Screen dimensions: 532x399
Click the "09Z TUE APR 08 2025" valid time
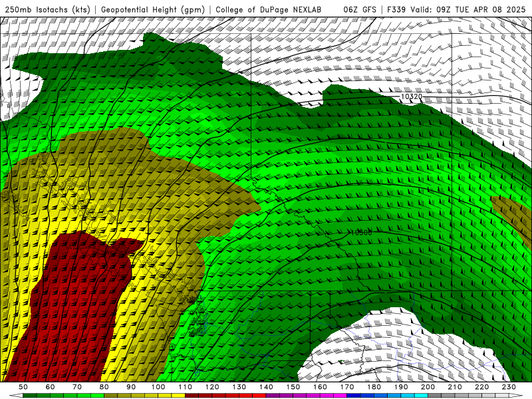coord(481,10)
